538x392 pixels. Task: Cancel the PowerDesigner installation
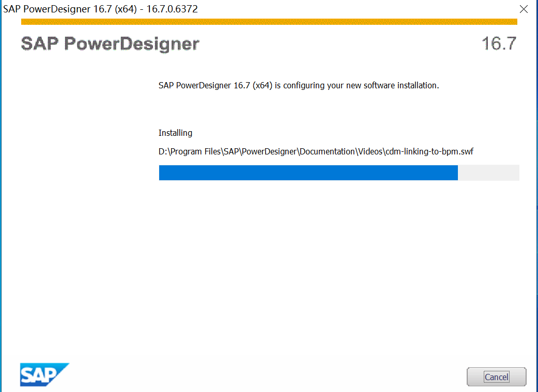(496, 377)
